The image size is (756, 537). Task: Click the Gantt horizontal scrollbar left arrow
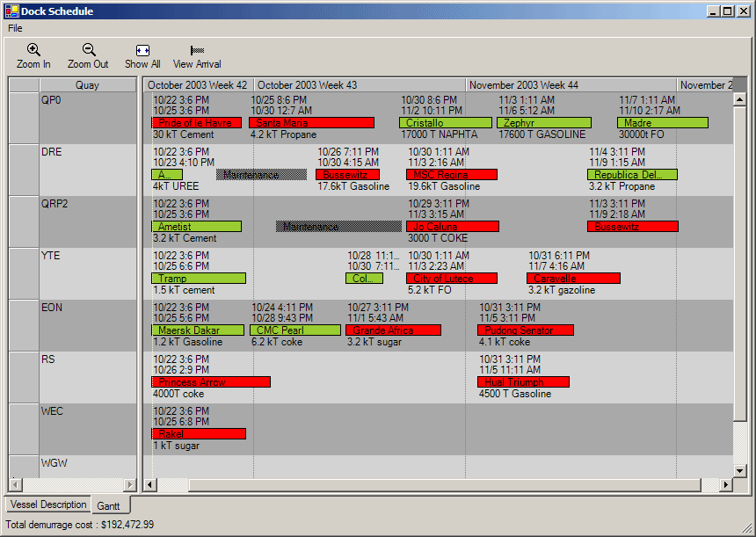point(150,484)
